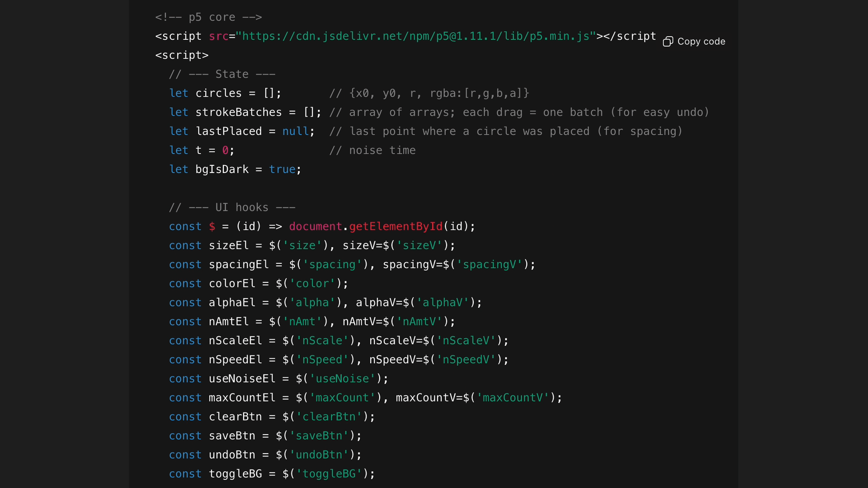
Task: Click the 'undoBtn' string literal
Action: click(319, 455)
